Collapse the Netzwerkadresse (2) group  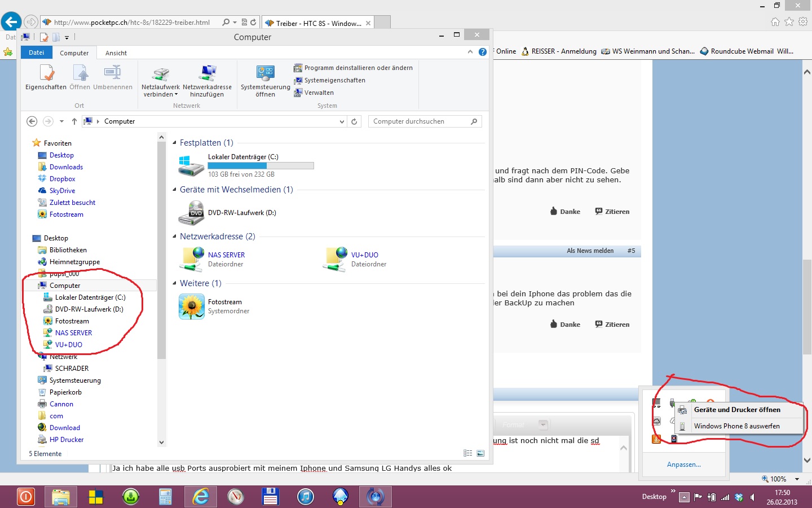click(x=174, y=237)
